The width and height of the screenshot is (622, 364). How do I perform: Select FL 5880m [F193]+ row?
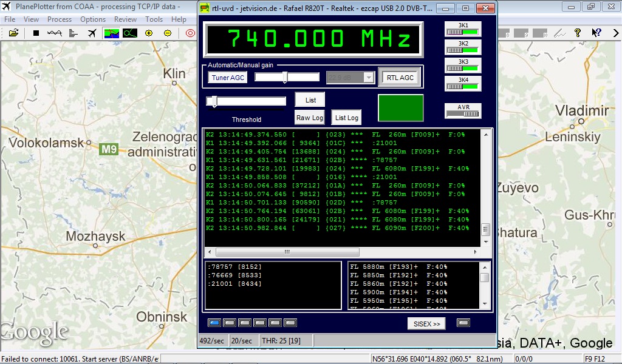pyautogui.click(x=398, y=266)
